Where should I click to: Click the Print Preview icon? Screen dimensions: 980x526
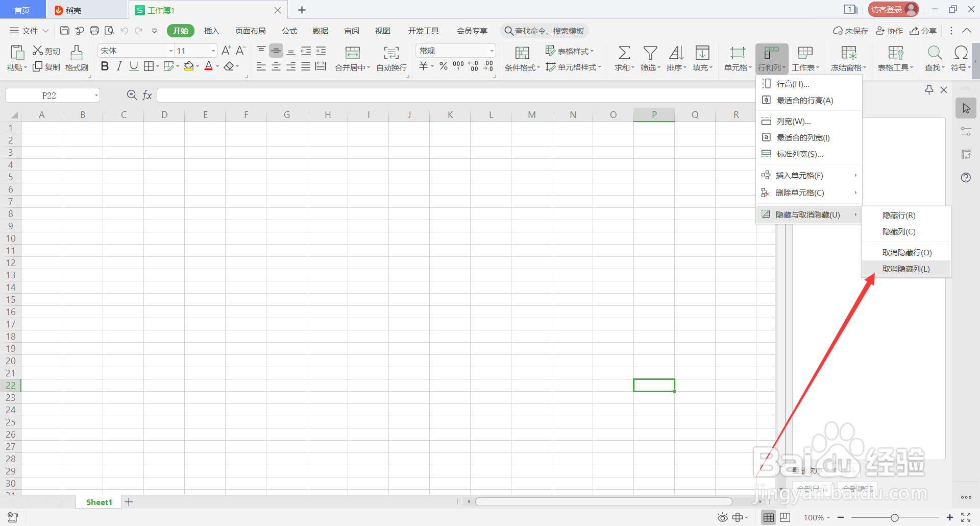click(x=109, y=31)
